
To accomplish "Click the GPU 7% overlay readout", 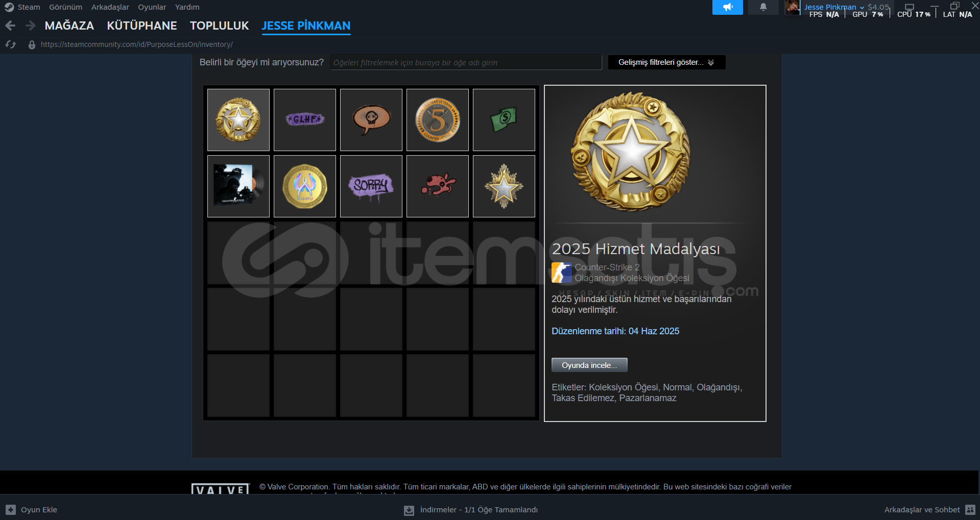I will coord(868,14).
